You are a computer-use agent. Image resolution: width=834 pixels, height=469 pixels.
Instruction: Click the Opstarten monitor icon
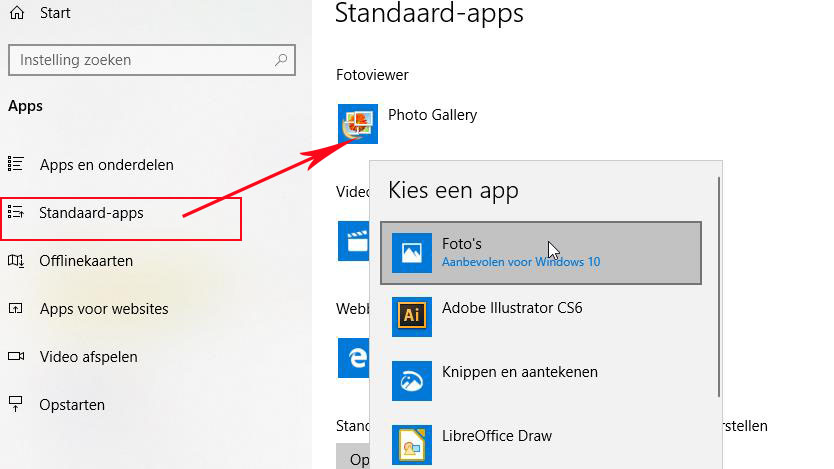[16, 405]
